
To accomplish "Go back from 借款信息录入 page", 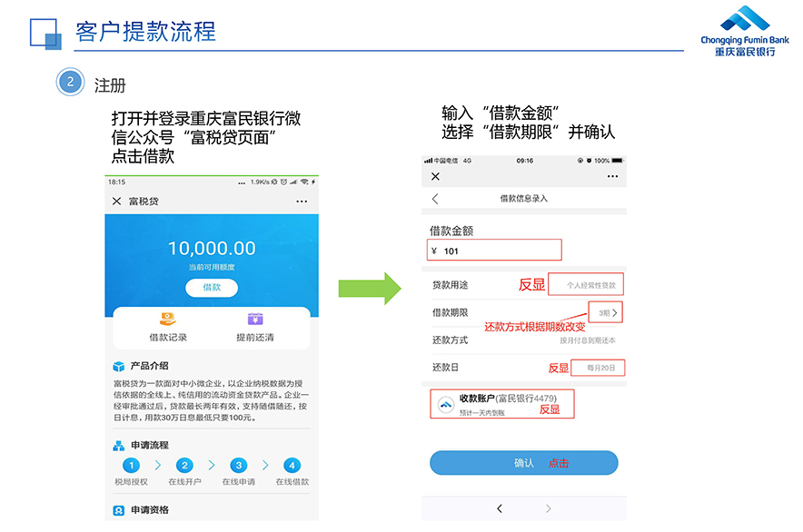I will (435, 199).
